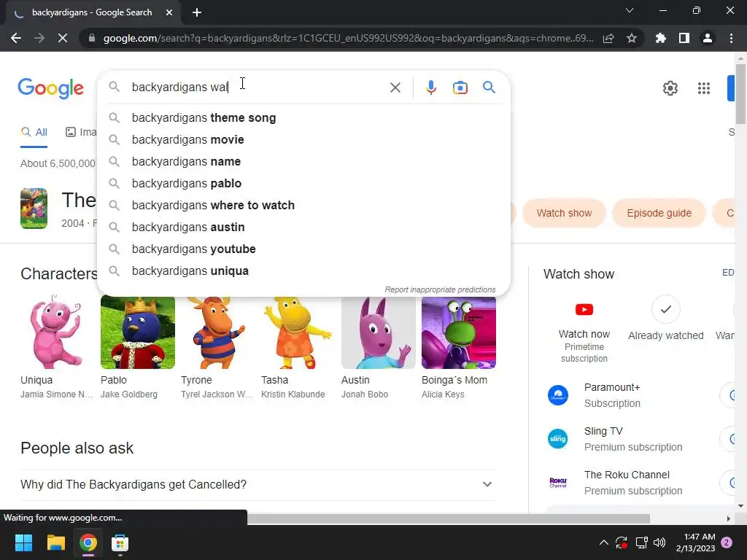Open File Explorer from taskbar
The width and height of the screenshot is (747, 560).
tap(55, 542)
